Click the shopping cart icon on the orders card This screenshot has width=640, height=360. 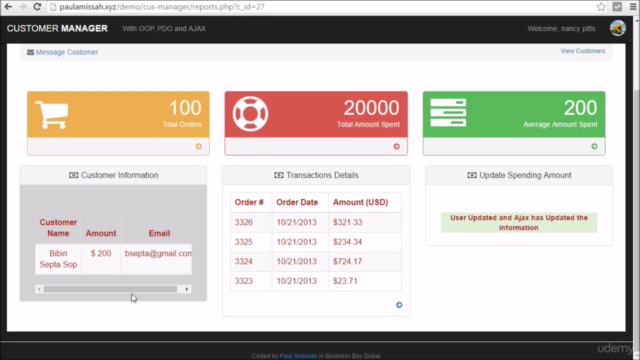[x=52, y=115]
